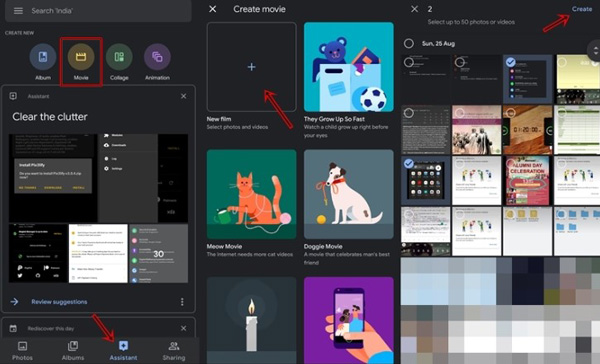Switch to the Albums tab
The height and width of the screenshot is (364, 600).
[73, 351]
